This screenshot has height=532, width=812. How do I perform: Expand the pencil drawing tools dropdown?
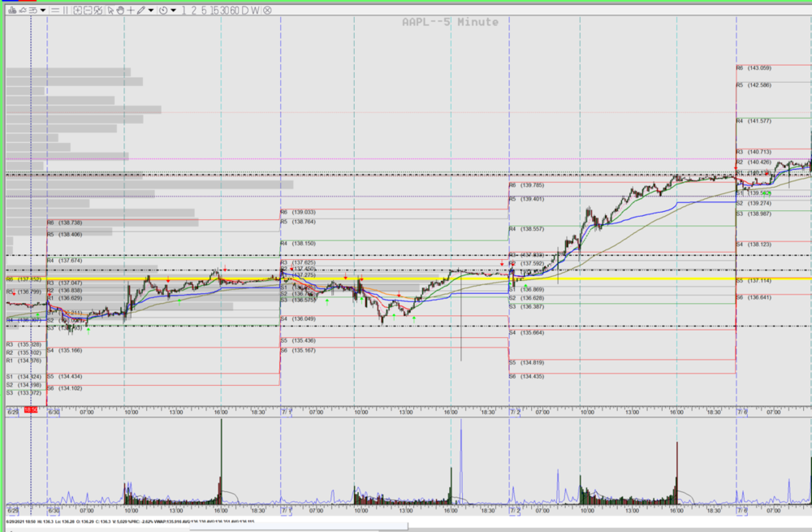coord(151,11)
